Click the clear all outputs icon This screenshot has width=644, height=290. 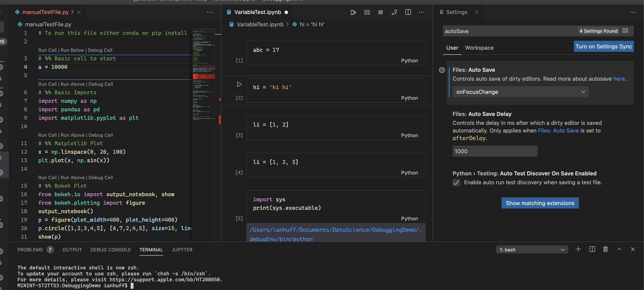[367, 12]
